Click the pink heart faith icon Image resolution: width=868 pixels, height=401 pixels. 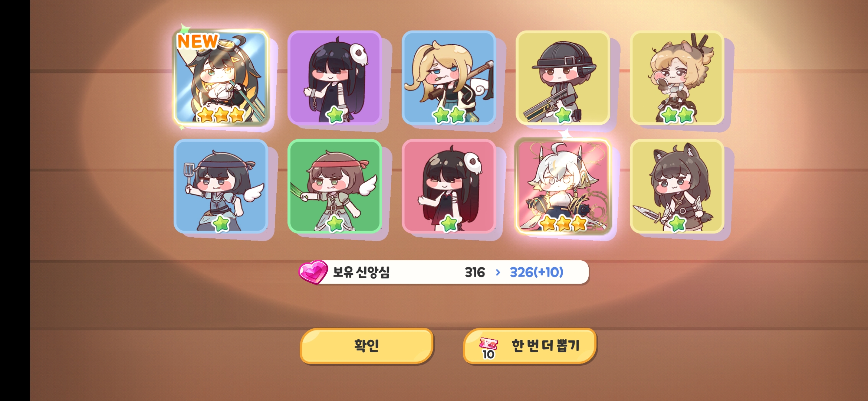coord(313,272)
